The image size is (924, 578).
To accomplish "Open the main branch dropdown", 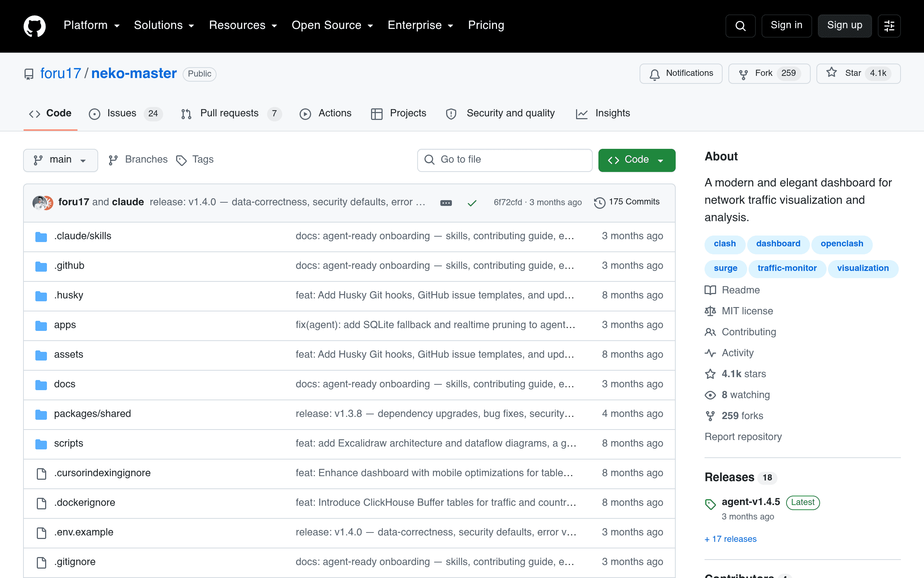I will [60, 160].
